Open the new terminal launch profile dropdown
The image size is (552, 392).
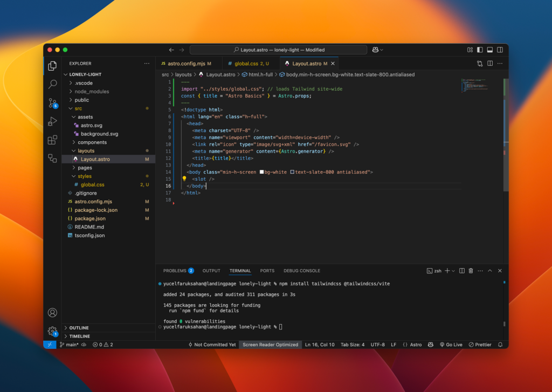(453, 271)
